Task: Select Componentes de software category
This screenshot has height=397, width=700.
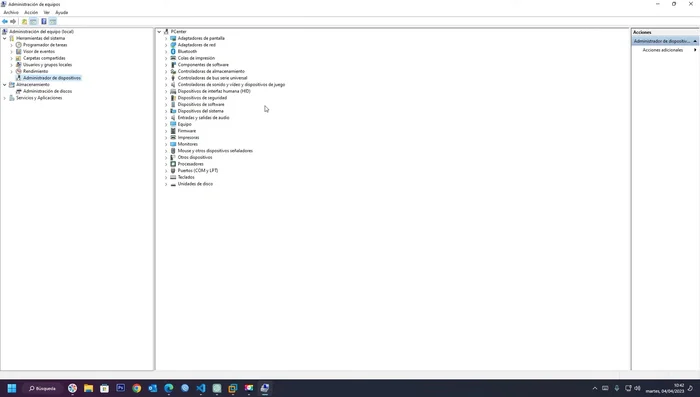Action: tap(203, 65)
